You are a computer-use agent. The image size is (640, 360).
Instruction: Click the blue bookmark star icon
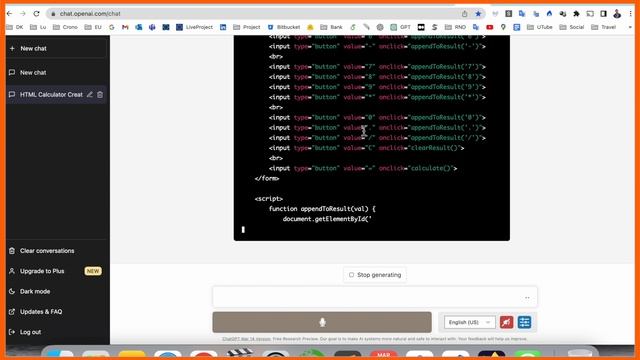[x=478, y=14]
